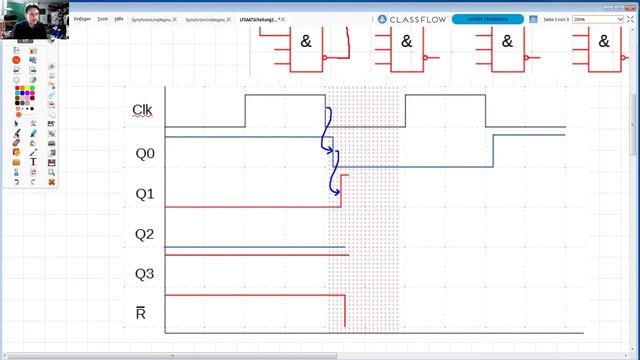Go to the next page arrow icon
The height and width of the screenshot is (360, 640).
[33, 70]
